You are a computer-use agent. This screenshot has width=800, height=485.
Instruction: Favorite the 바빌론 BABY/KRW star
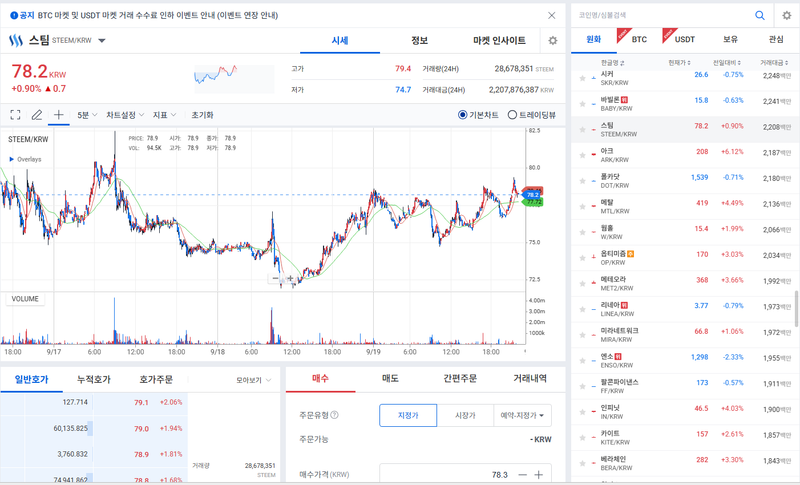[x=582, y=104]
